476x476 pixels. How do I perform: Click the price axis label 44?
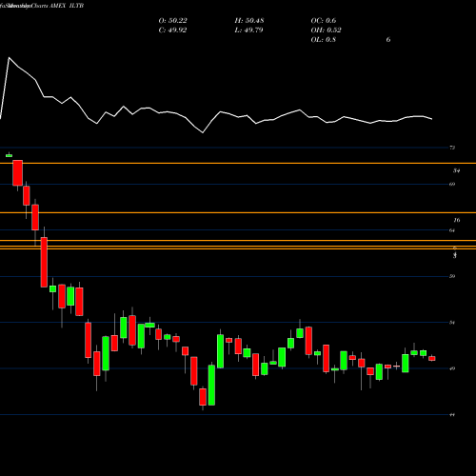click(452, 415)
